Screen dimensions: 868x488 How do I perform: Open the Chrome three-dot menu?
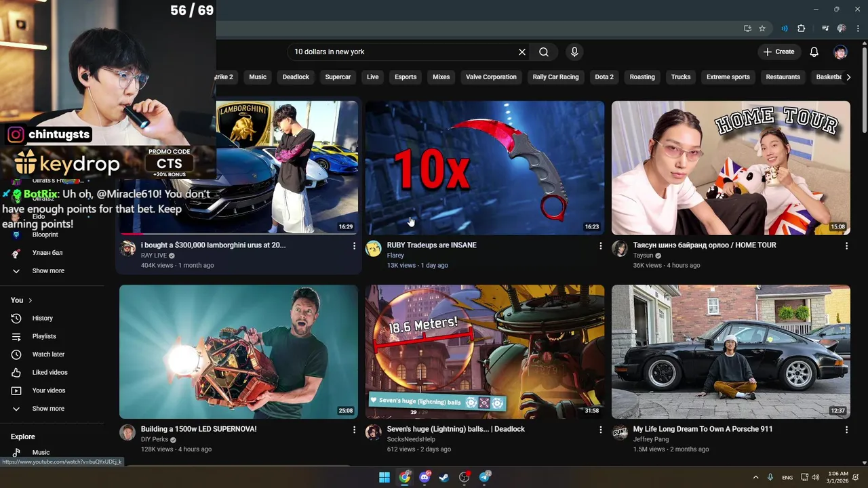pos(858,28)
